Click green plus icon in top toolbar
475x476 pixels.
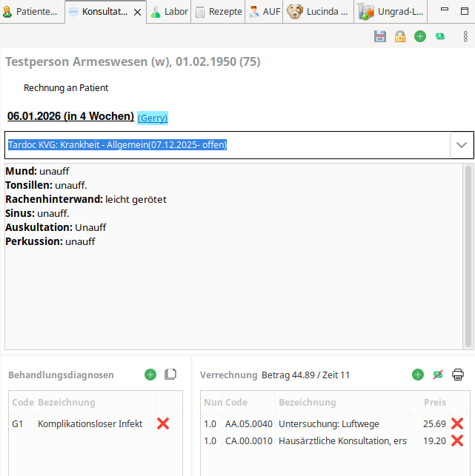tap(420, 36)
